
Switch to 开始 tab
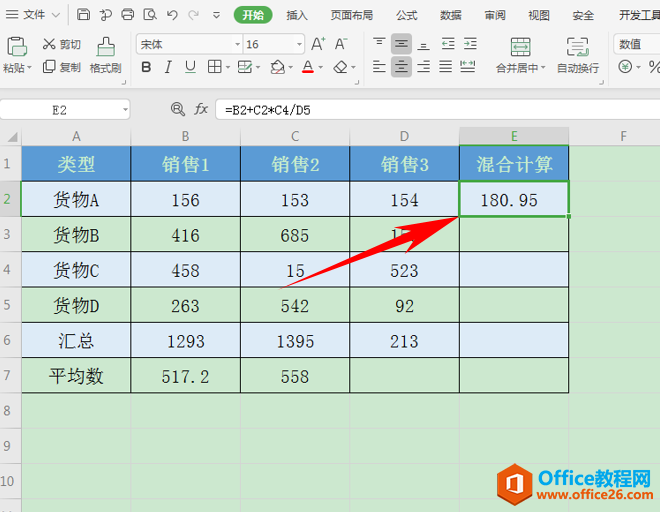tap(253, 15)
